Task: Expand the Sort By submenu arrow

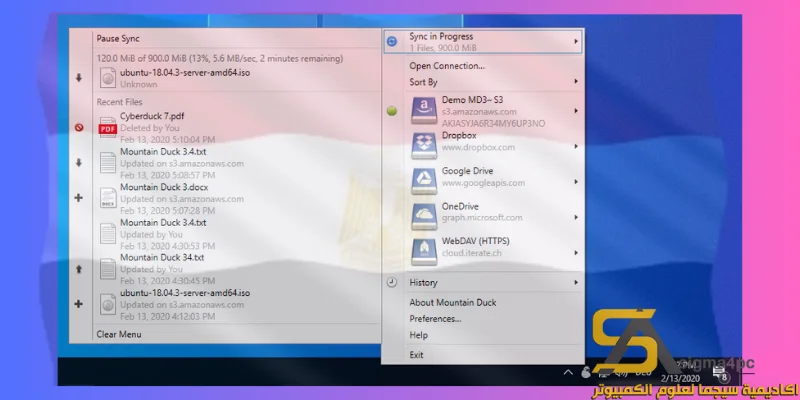Action: (576, 82)
